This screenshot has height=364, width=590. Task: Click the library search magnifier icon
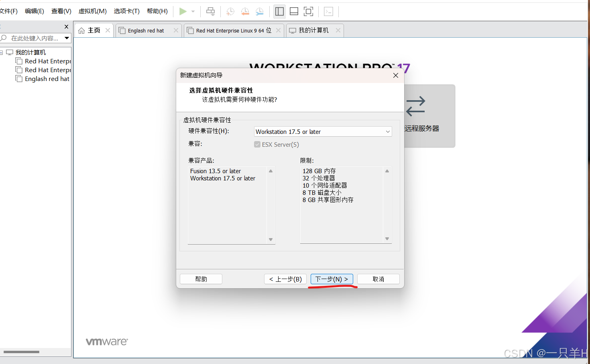click(x=4, y=38)
